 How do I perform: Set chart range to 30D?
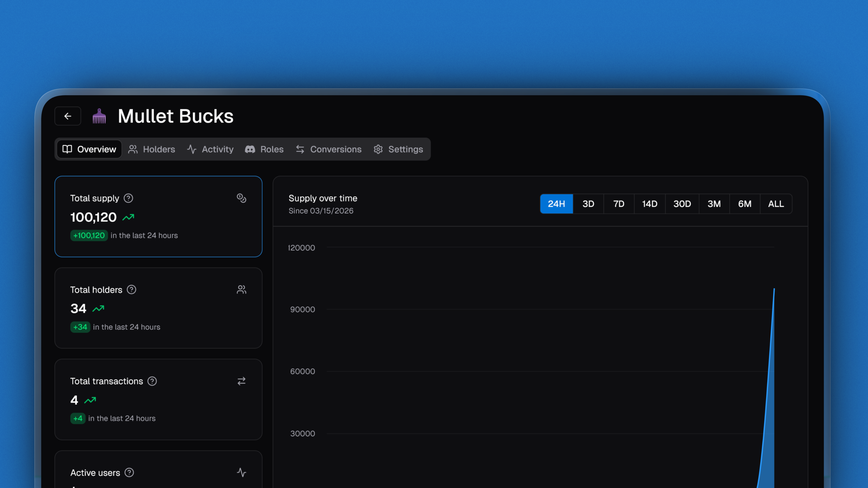click(682, 204)
